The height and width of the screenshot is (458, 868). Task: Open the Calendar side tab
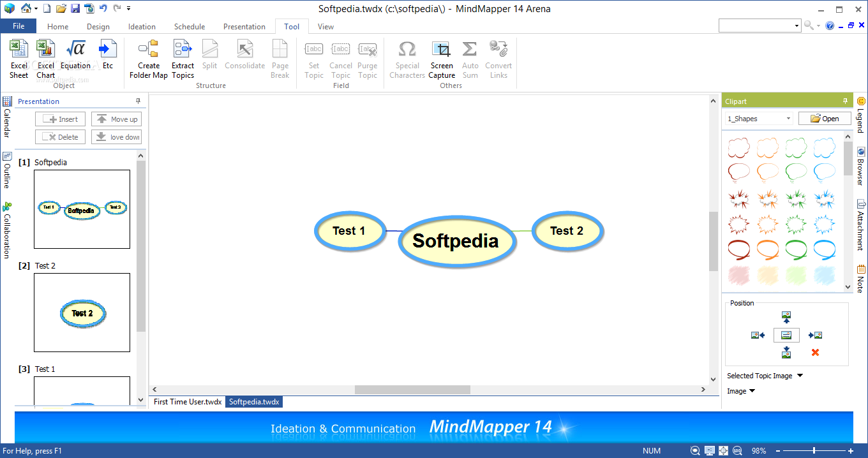coord(7,117)
